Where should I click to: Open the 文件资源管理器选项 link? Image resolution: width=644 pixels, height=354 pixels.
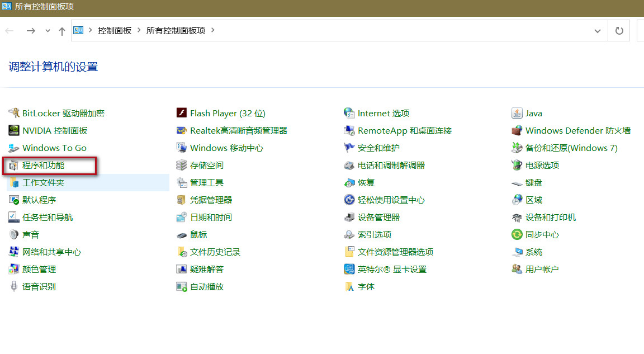click(396, 252)
